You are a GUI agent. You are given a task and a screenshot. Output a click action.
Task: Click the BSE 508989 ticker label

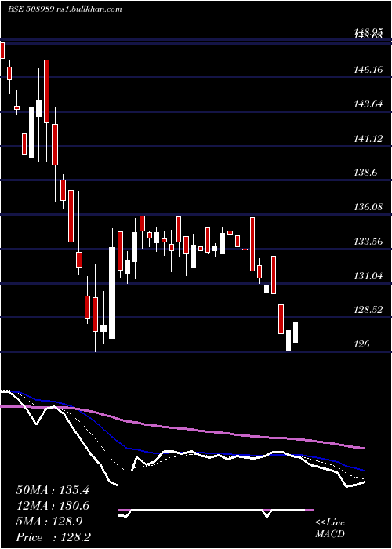(31, 9)
